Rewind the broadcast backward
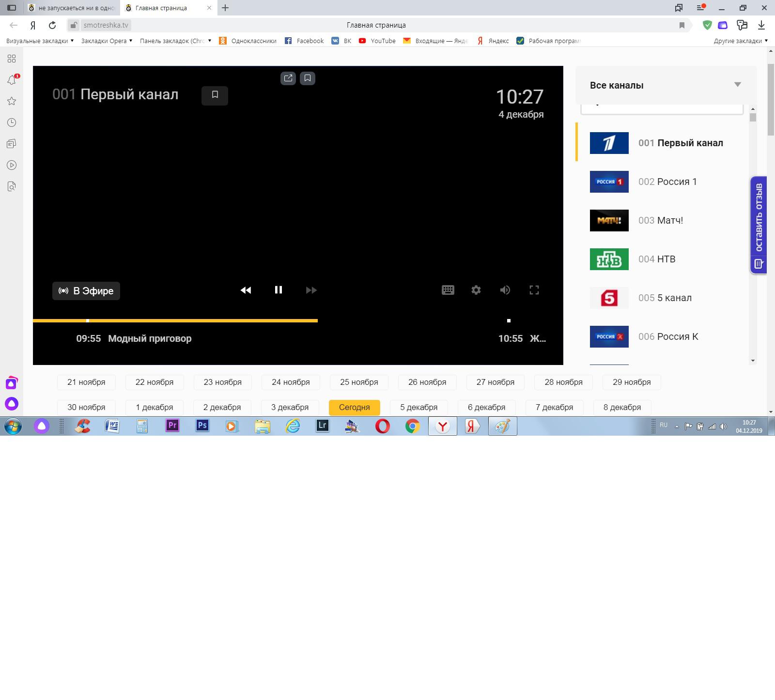Viewport: 775px width, 700px height. 246,290
